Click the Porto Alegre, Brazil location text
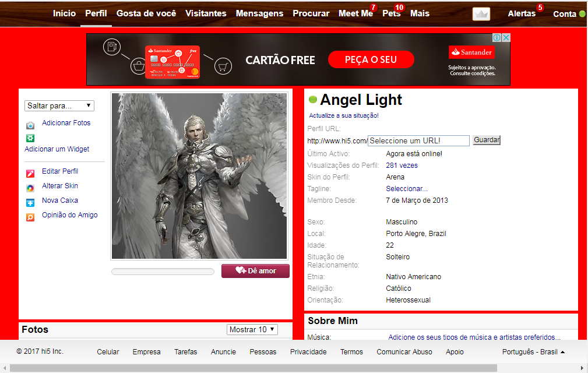Viewport: 588px width, 373px height. coord(416,234)
